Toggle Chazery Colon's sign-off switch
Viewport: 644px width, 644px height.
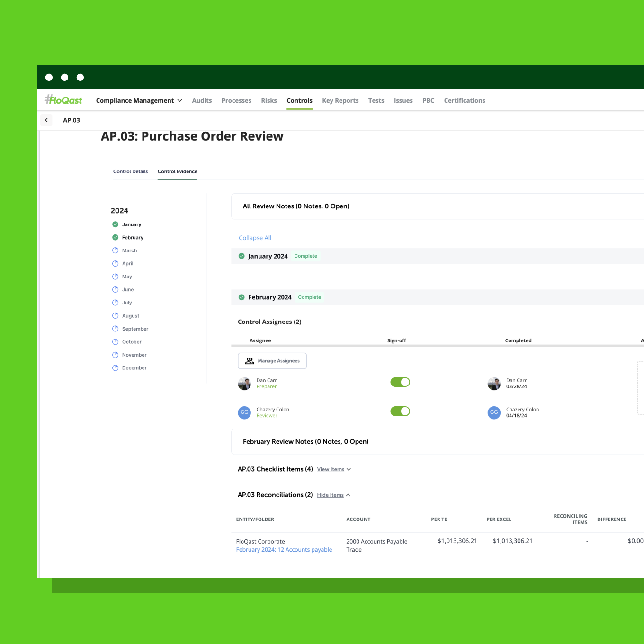coord(400,411)
